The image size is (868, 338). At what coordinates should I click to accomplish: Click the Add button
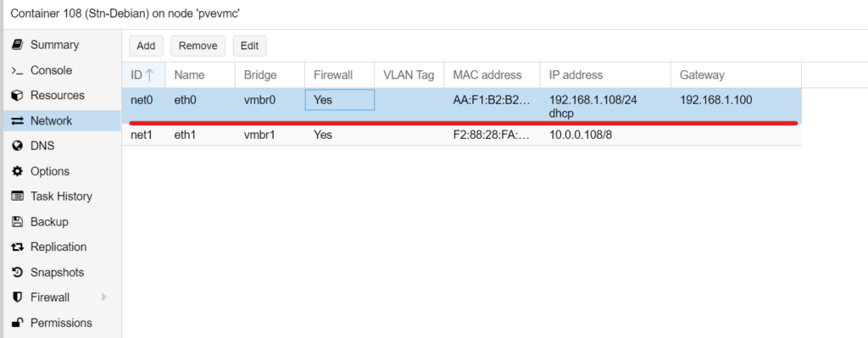click(146, 46)
